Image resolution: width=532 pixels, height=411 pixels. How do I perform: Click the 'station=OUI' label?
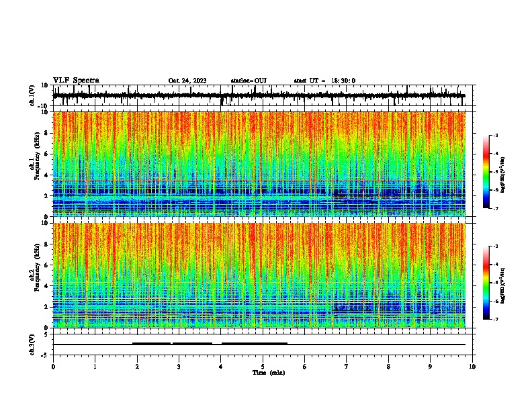249,81
